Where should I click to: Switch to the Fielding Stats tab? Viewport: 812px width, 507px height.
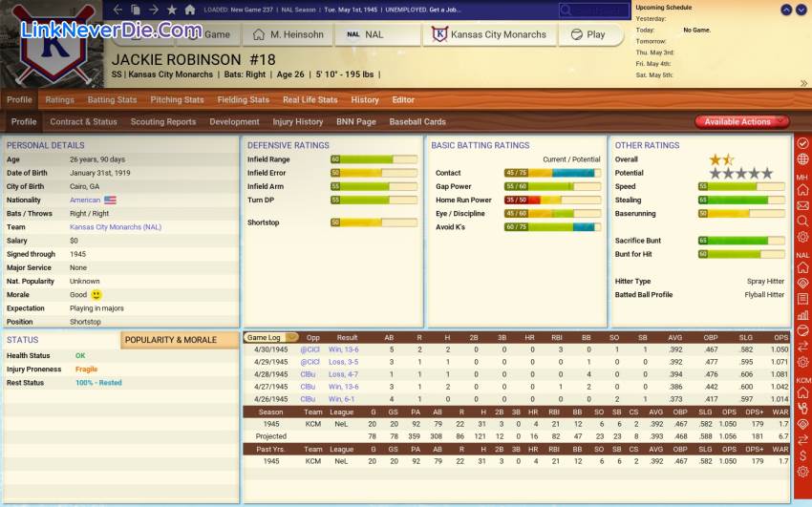(244, 100)
